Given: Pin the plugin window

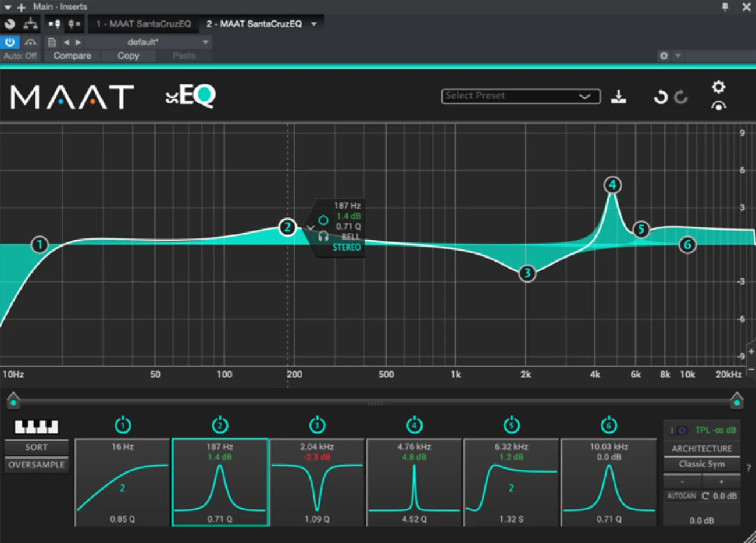Looking at the screenshot, I should (x=725, y=7).
